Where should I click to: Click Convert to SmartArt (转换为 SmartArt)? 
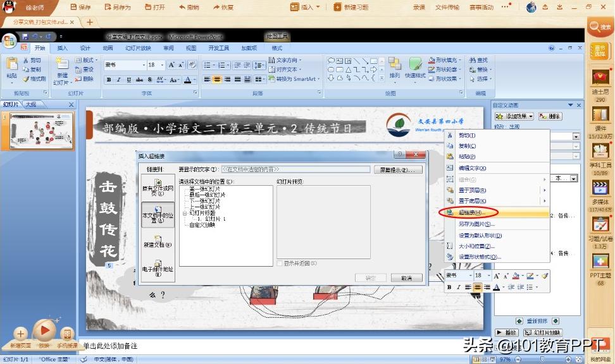click(294, 79)
